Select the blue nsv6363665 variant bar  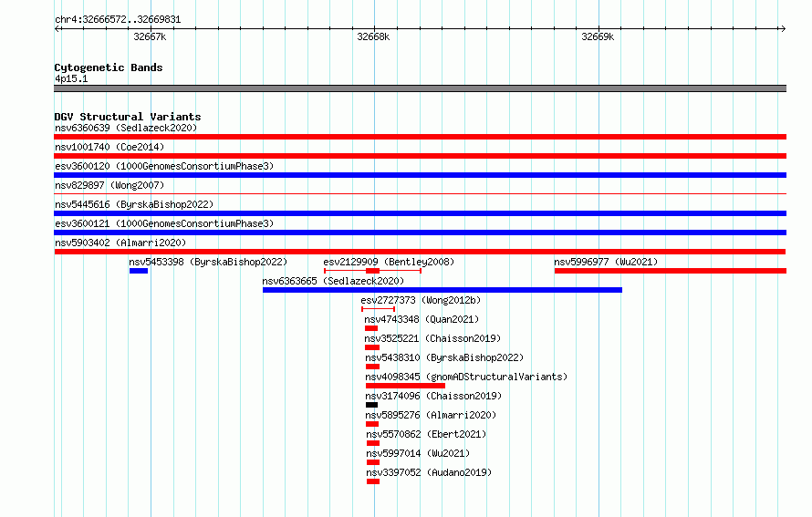coord(442,290)
